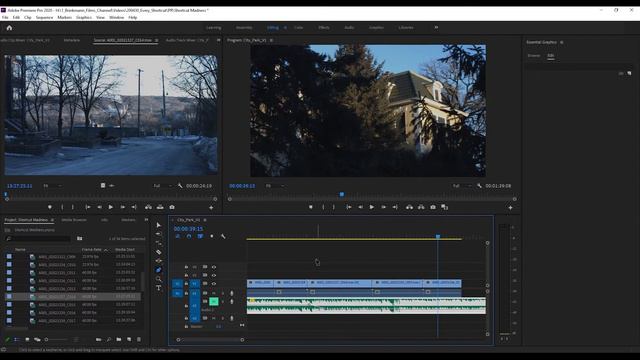This screenshot has width=640, height=360.
Task: Click Insert button in Source monitor
Action: click(x=149, y=207)
